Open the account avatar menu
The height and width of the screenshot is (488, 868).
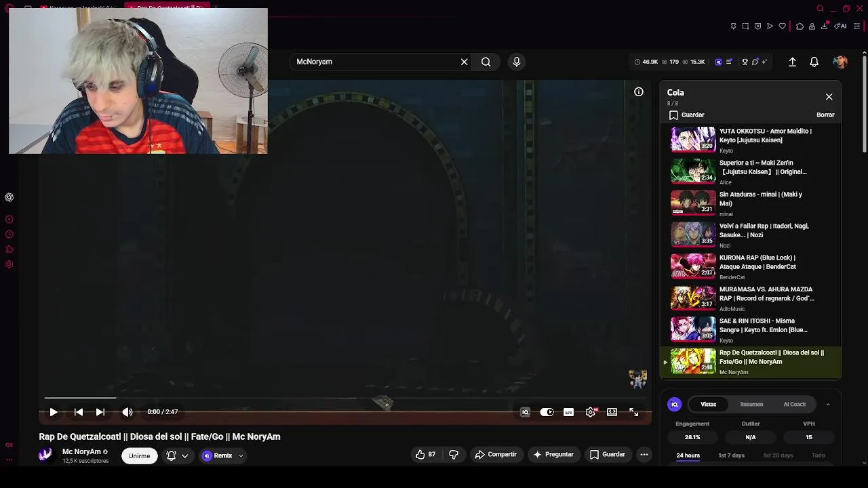coord(840,62)
